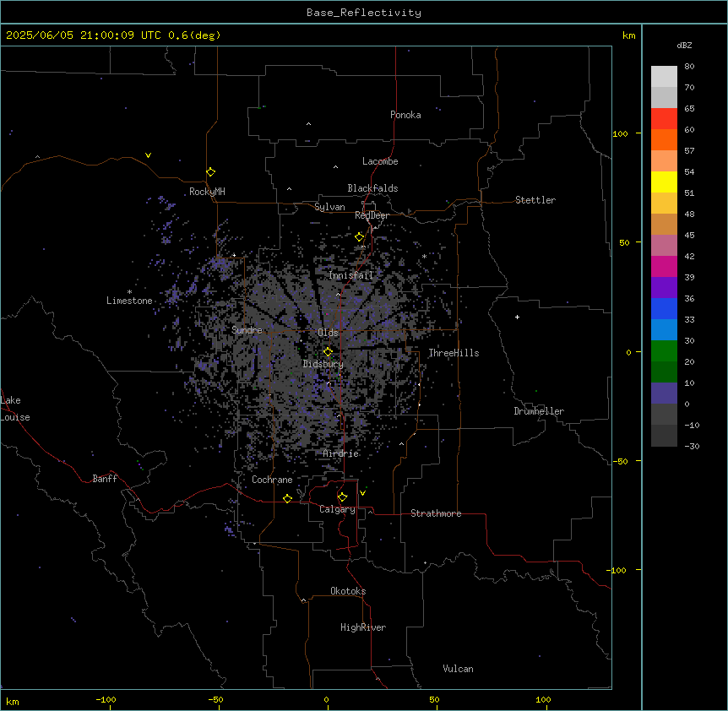The width and height of the screenshot is (728, 711).
Task: Pick the yellow 51-54 dBZ legend swatch
Action: [664, 182]
